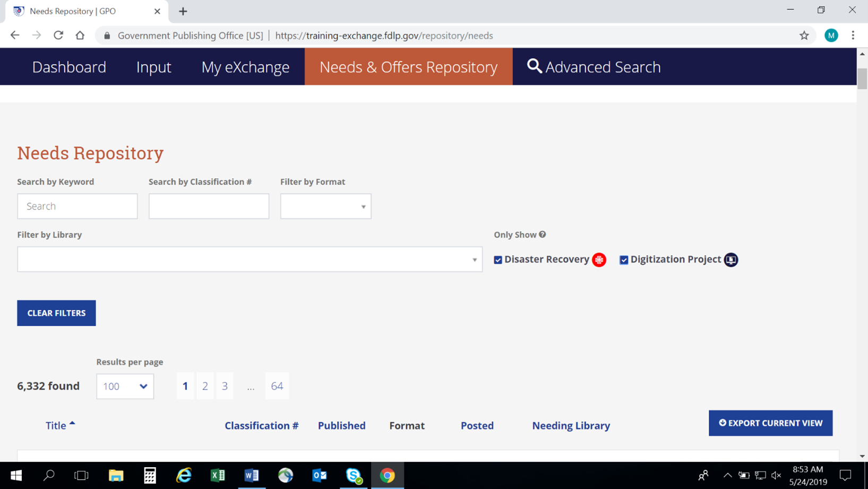Image resolution: width=868 pixels, height=489 pixels.
Task: Go back with the browser back arrow
Action: [15, 36]
